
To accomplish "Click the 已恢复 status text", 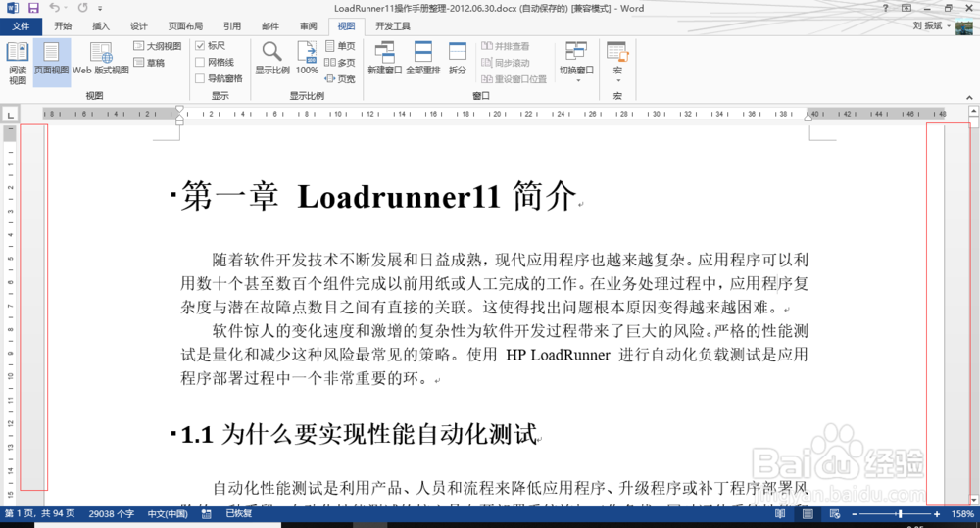I will pyautogui.click(x=239, y=513).
